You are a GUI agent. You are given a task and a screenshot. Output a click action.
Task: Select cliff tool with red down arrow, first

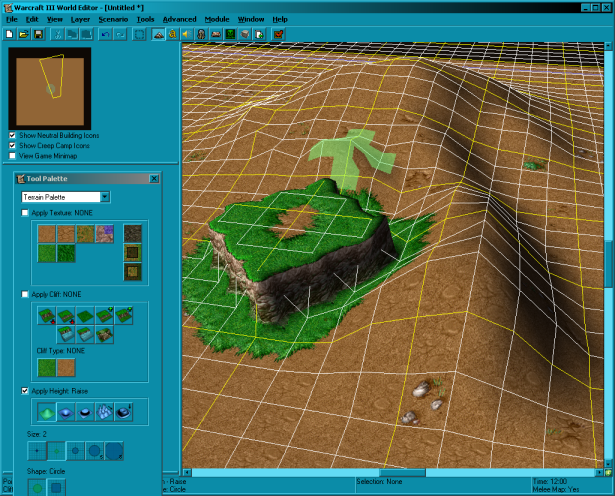coord(47,316)
